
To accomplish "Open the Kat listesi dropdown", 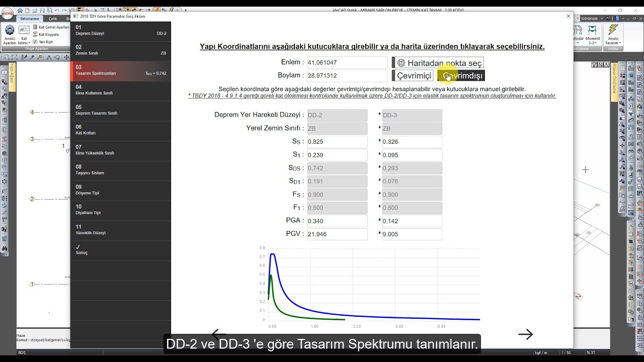I will coord(24,34).
